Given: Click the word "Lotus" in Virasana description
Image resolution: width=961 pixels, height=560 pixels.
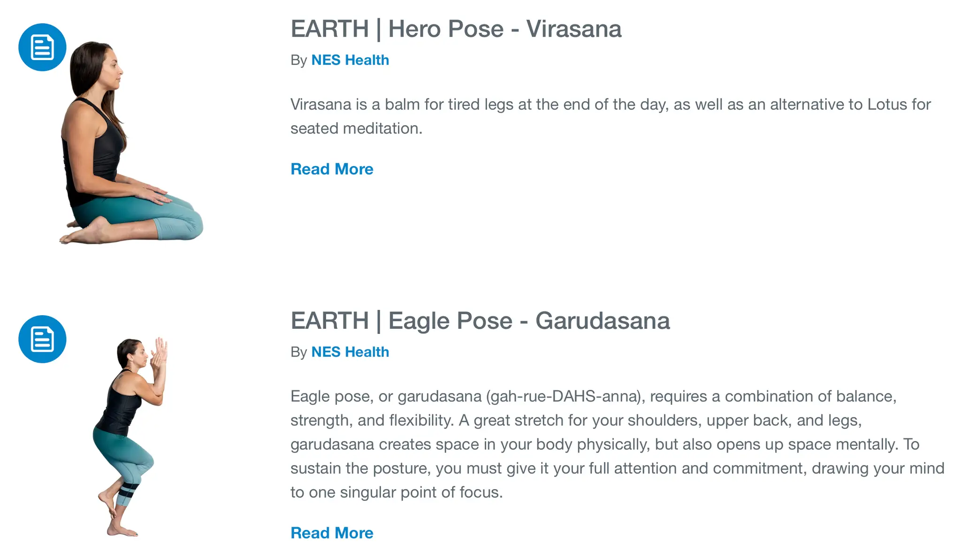Looking at the screenshot, I should click(887, 104).
